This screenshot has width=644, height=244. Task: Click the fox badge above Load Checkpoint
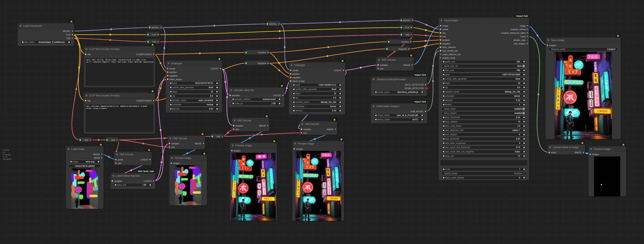tap(71, 22)
